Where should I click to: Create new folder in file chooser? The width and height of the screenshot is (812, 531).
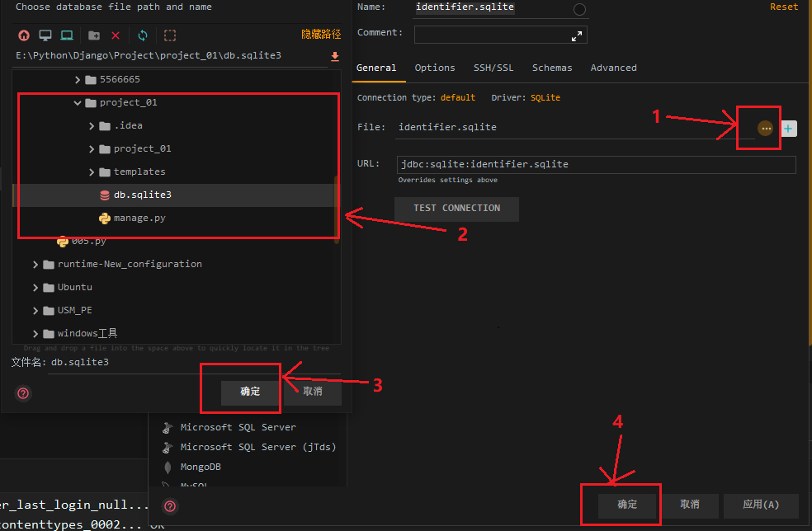pyautogui.click(x=94, y=35)
